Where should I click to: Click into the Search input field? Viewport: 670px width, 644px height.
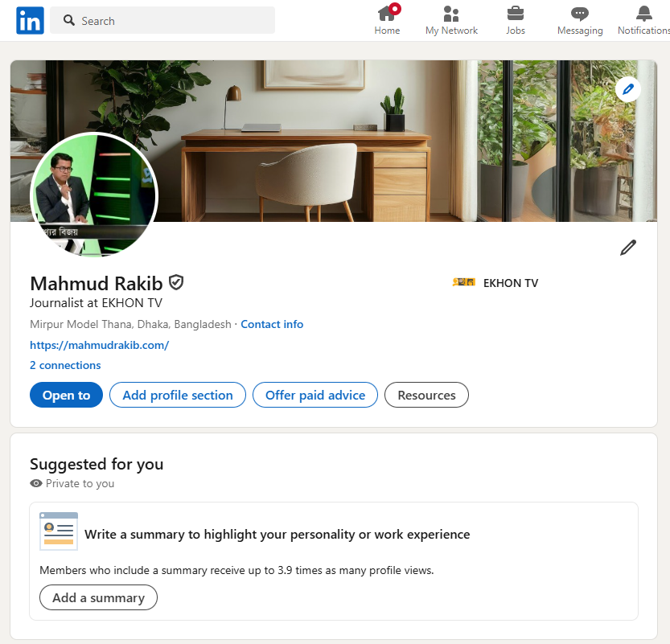coord(162,20)
